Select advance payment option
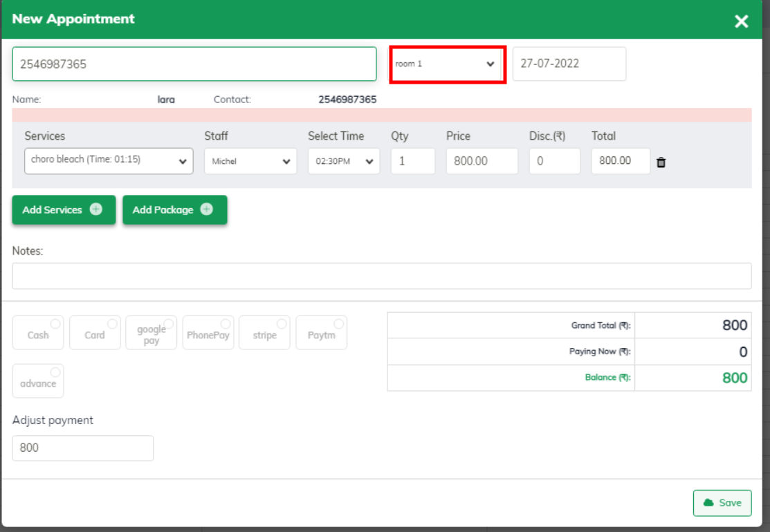 [38, 380]
